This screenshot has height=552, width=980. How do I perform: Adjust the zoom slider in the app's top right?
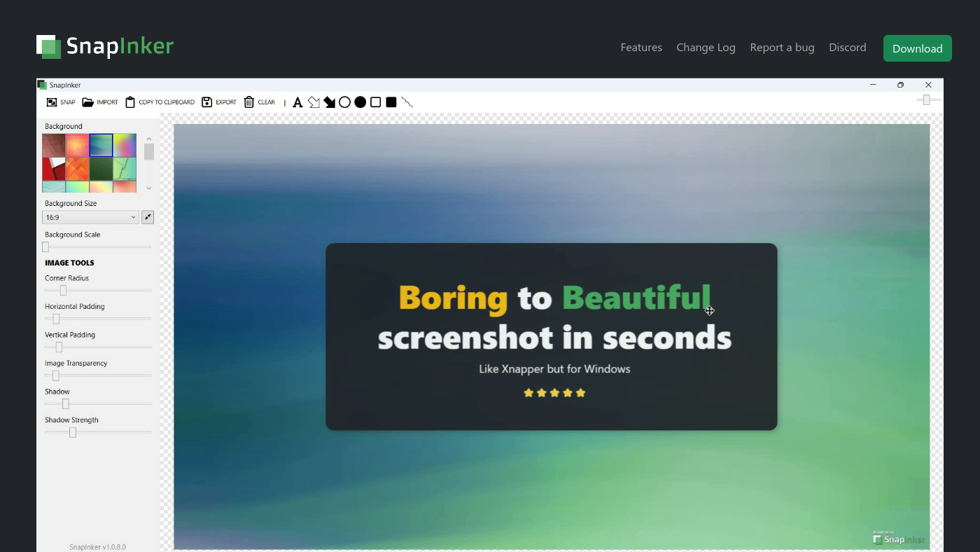point(927,100)
